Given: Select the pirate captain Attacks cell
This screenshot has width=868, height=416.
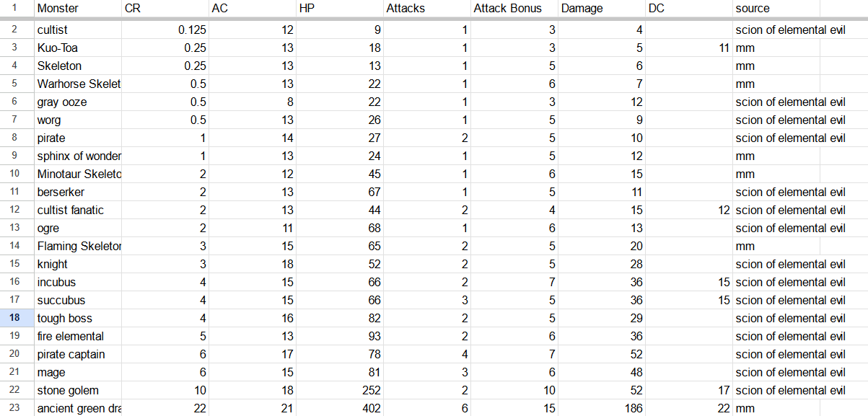Looking at the screenshot, I should [x=427, y=354].
